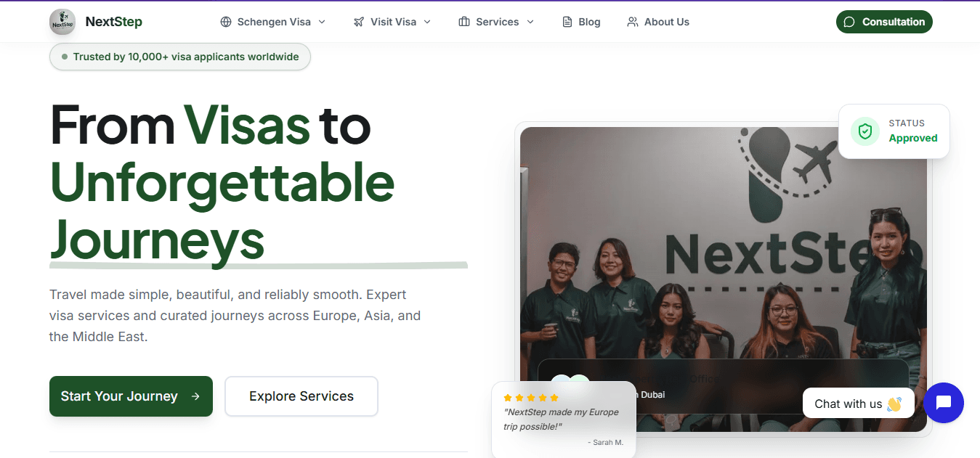Open the About Us page
The image size is (980, 458).
tap(658, 22)
